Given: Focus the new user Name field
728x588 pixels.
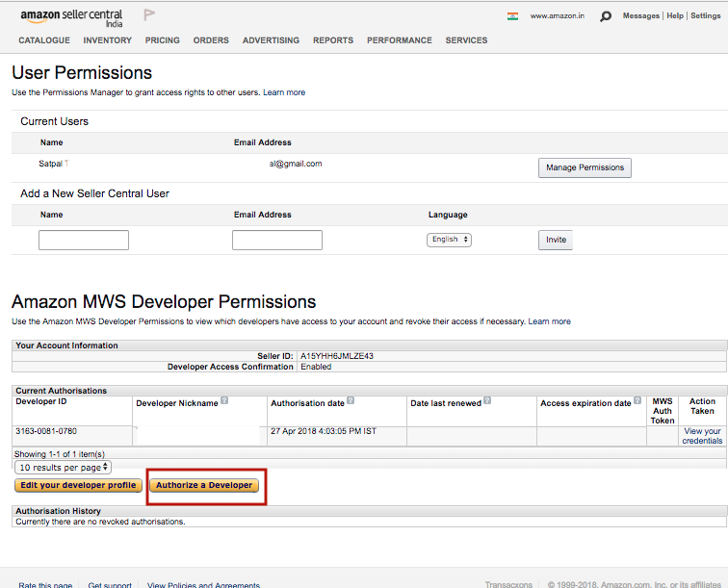Looking at the screenshot, I should [x=84, y=240].
